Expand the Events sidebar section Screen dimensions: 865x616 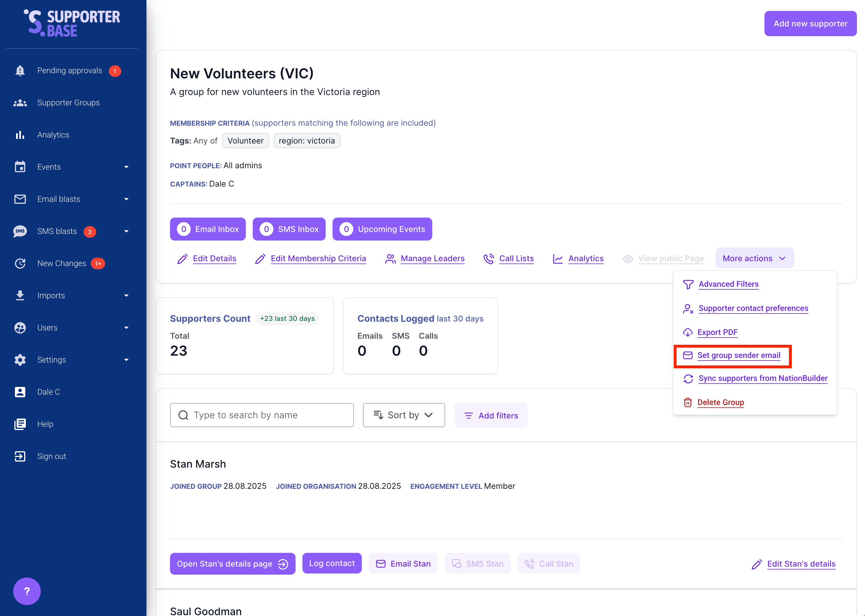pos(126,167)
